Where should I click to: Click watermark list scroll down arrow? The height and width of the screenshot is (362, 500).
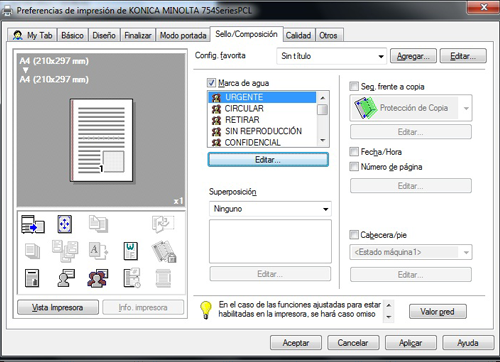pyautogui.click(x=322, y=140)
